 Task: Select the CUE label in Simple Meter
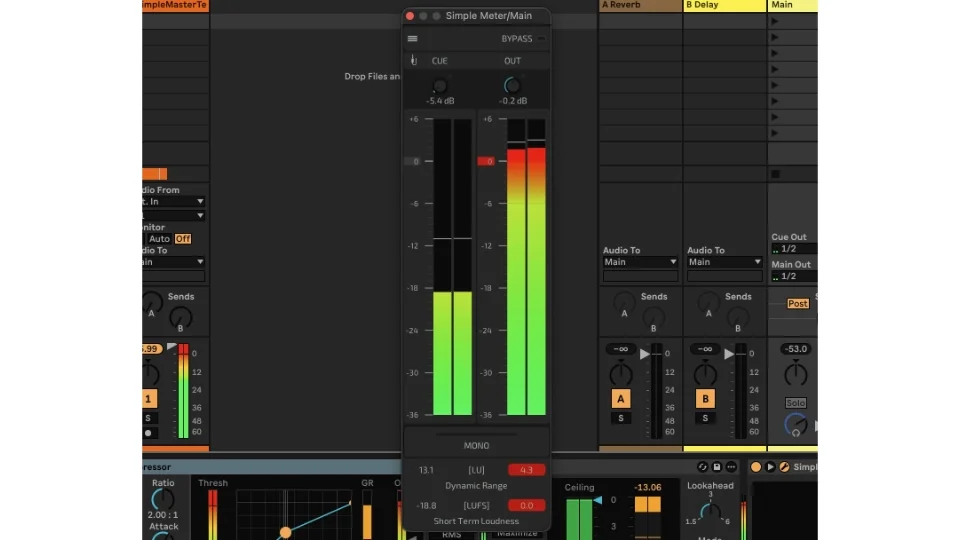(x=440, y=61)
